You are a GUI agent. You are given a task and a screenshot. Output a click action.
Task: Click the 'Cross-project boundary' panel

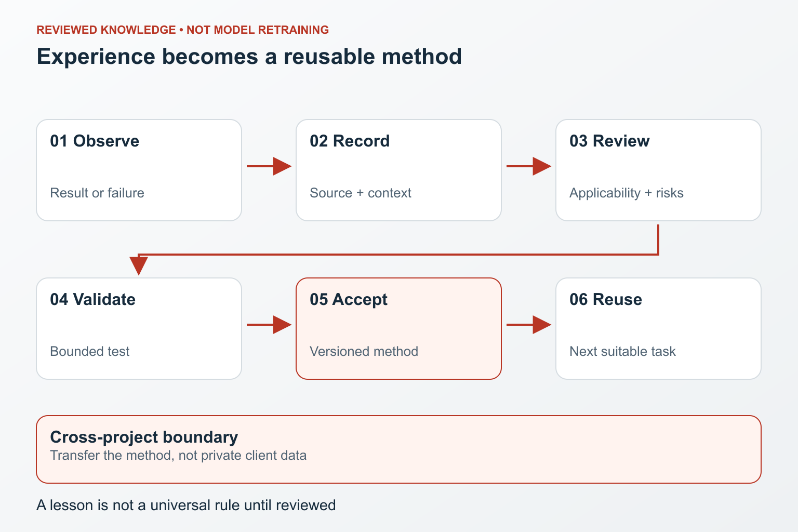pyautogui.click(x=398, y=449)
